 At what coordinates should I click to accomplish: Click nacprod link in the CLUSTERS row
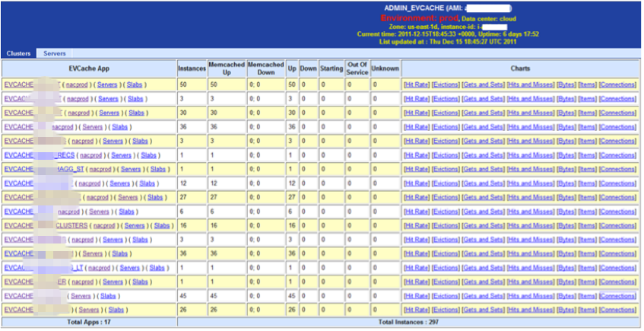click(x=104, y=226)
